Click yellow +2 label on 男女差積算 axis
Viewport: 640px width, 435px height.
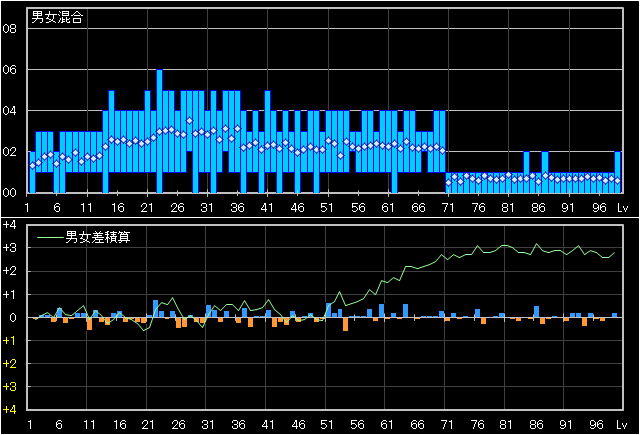[9, 364]
